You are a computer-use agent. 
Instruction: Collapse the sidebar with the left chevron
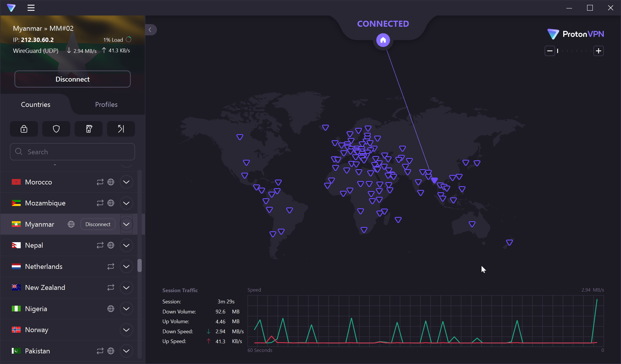tap(150, 30)
